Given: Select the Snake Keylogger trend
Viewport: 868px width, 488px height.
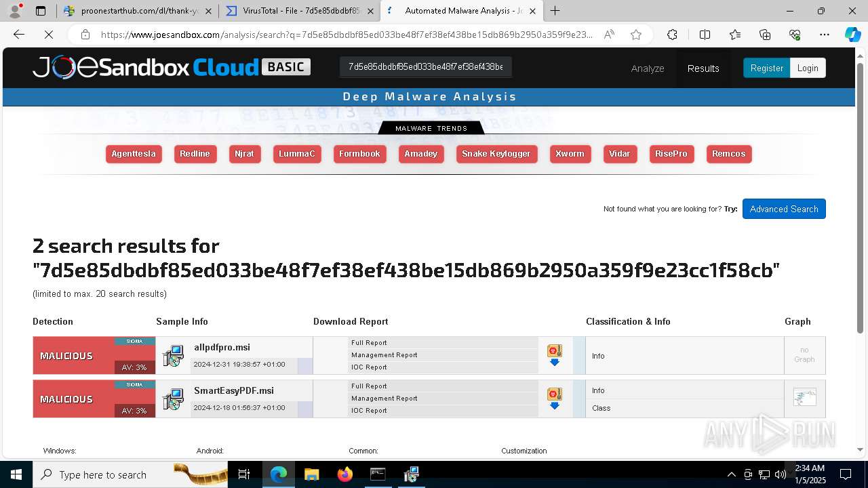Looking at the screenshot, I should (496, 154).
